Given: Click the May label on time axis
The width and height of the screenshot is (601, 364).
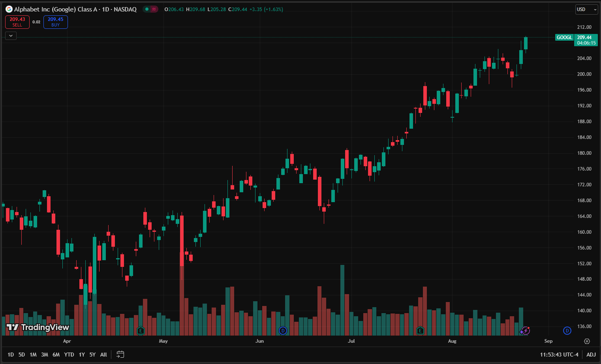Looking at the screenshot, I should coord(163,341).
